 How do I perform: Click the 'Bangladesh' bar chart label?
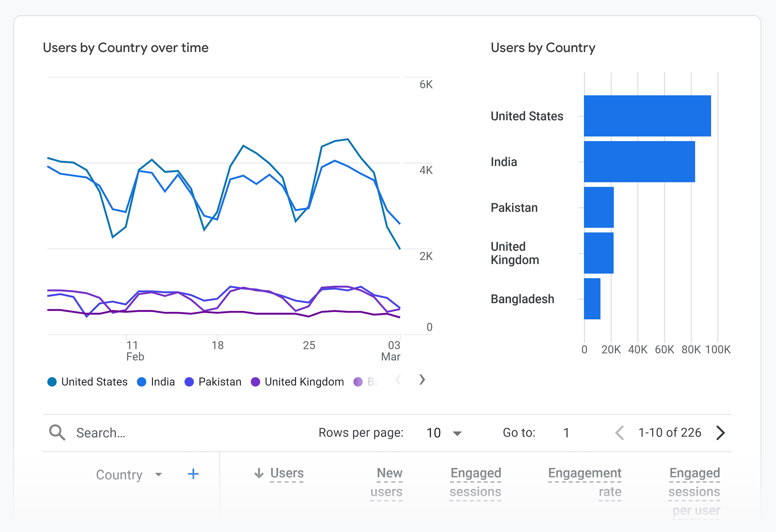coord(522,299)
